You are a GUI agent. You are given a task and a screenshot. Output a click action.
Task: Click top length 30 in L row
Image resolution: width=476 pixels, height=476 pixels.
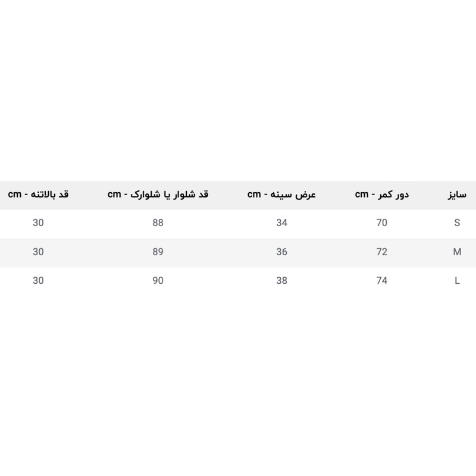(x=38, y=280)
